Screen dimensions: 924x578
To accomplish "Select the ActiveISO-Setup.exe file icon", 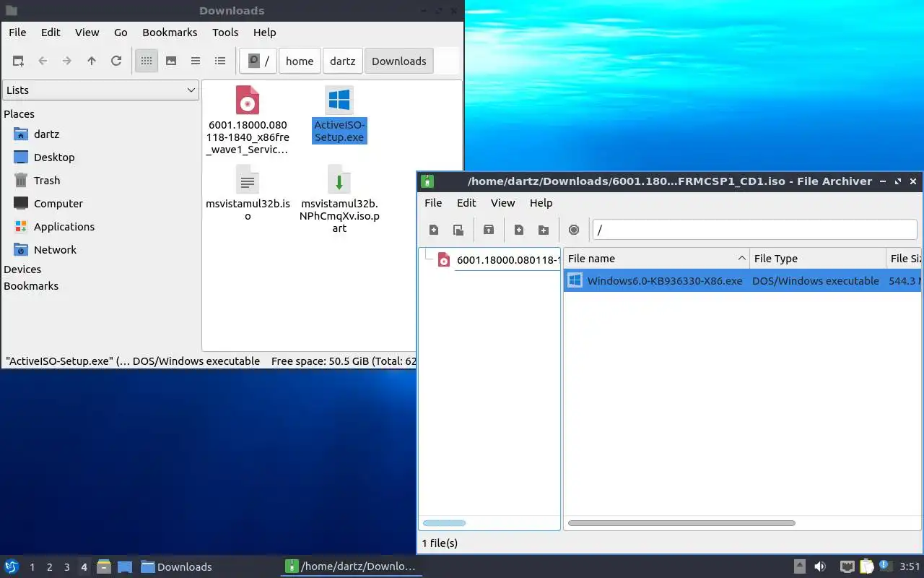I will [339, 115].
